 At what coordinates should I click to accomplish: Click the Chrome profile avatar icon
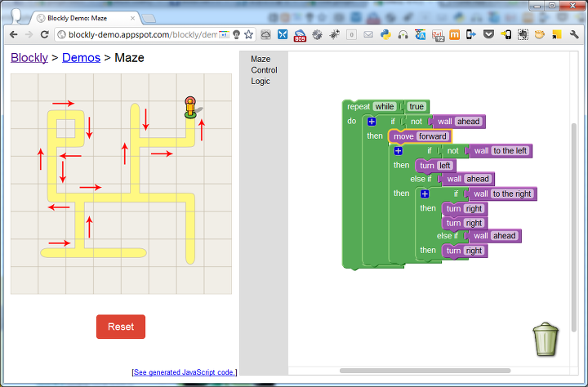click(x=16, y=16)
